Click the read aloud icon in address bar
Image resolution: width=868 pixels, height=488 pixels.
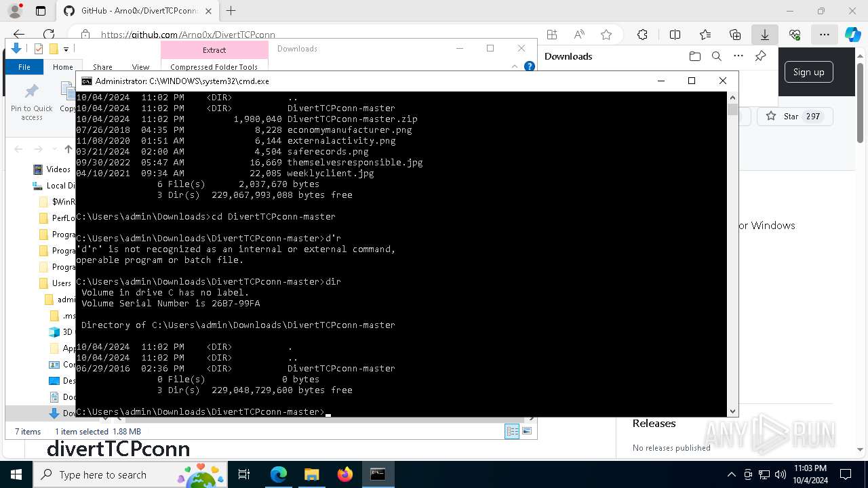click(579, 35)
